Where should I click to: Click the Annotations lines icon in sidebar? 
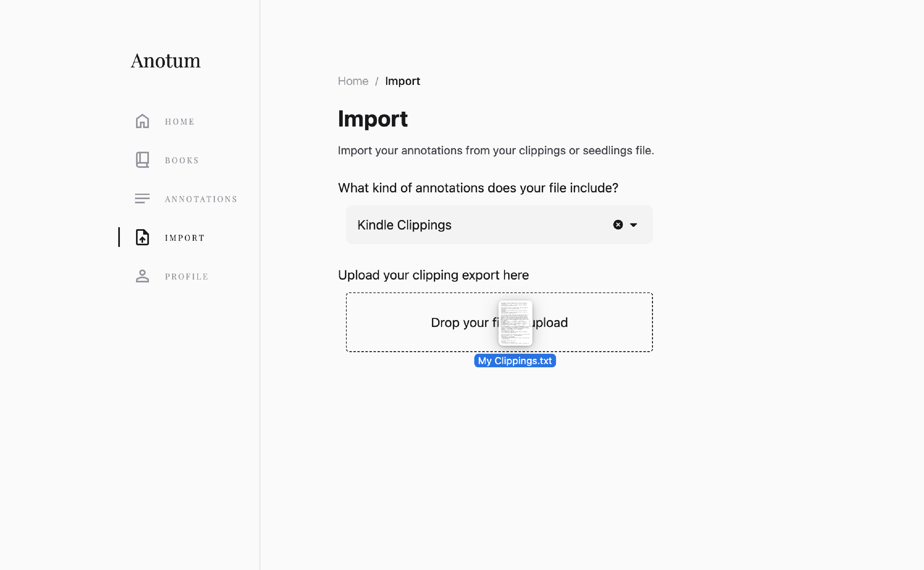pos(142,199)
